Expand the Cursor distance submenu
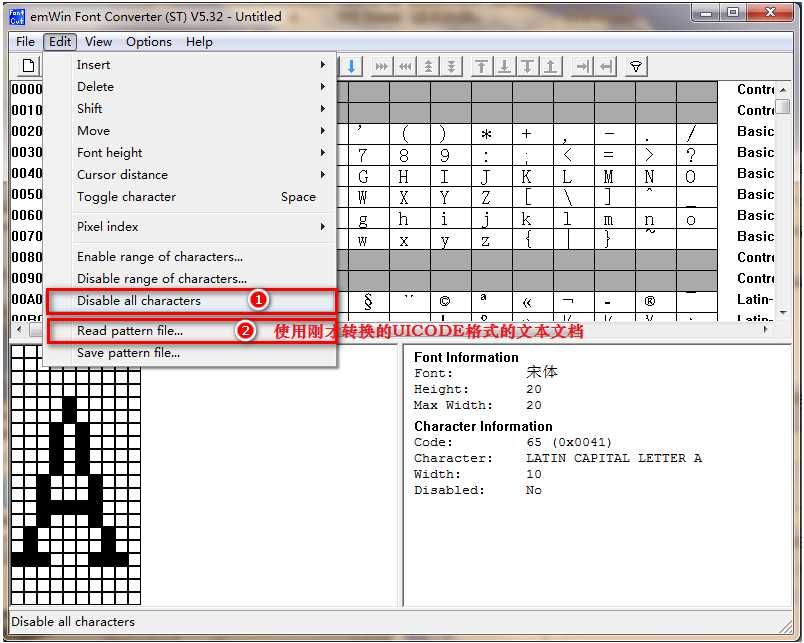Screen dimensions: 804x643 [191, 175]
